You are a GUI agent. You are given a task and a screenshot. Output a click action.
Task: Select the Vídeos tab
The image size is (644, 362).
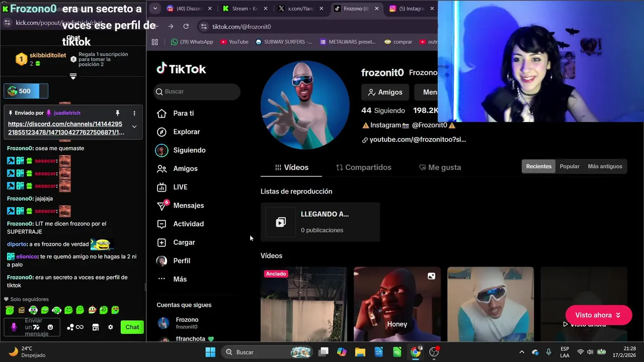coord(291,167)
